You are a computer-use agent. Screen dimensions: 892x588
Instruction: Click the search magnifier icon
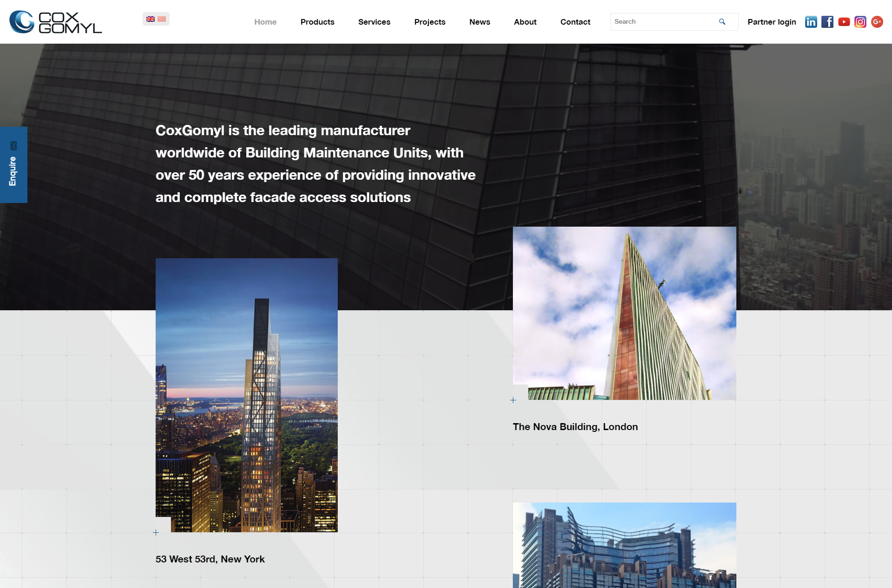click(722, 22)
